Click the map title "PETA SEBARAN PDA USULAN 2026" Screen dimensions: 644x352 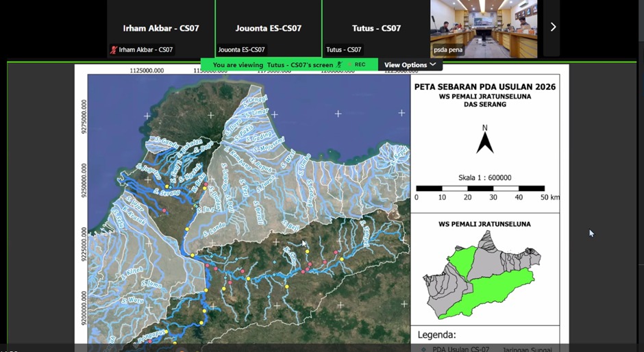(x=484, y=87)
